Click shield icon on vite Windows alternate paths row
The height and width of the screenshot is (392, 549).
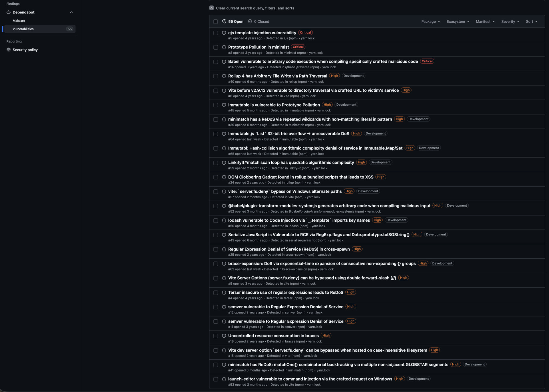[224, 192]
